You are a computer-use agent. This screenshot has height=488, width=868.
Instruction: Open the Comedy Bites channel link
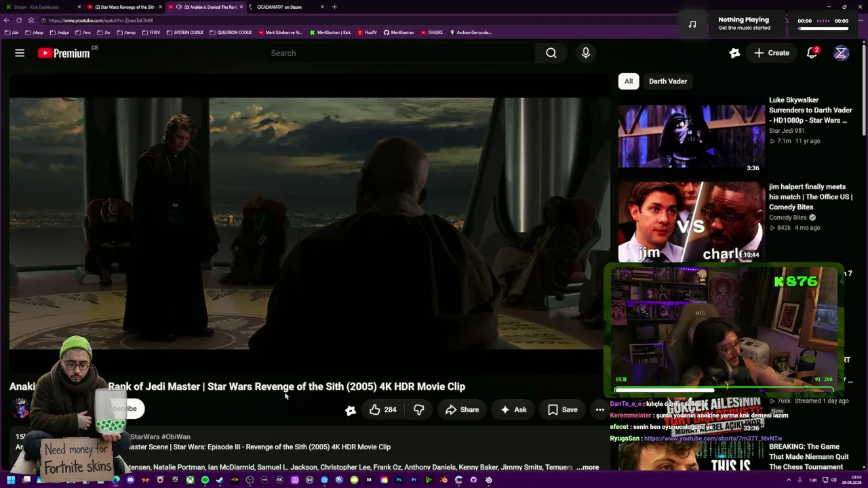click(788, 218)
